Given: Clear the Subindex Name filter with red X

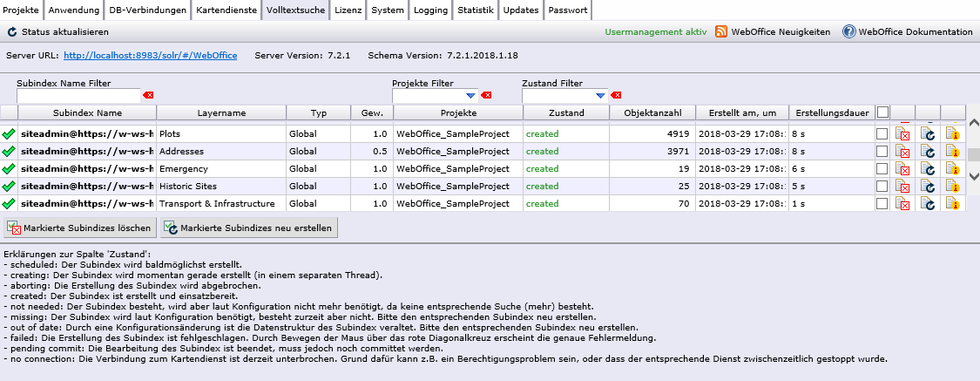Looking at the screenshot, I should tap(148, 95).
